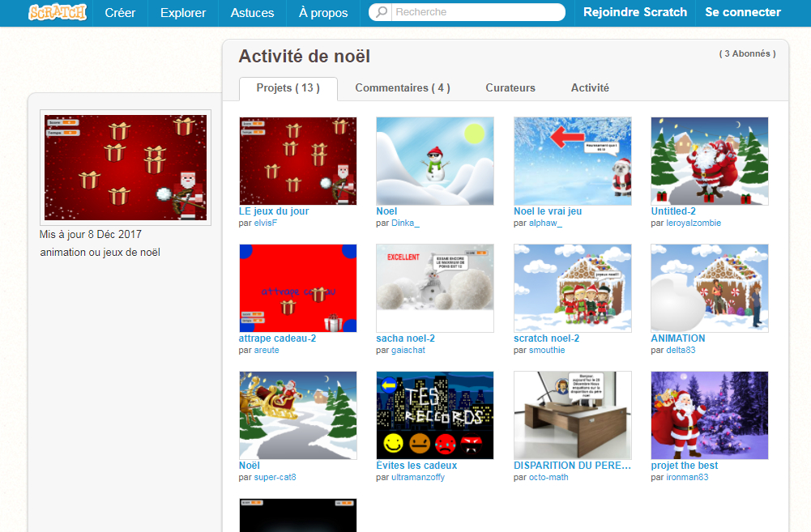Open the Explorer navigation item
The width and height of the screenshot is (811, 532).
(183, 13)
